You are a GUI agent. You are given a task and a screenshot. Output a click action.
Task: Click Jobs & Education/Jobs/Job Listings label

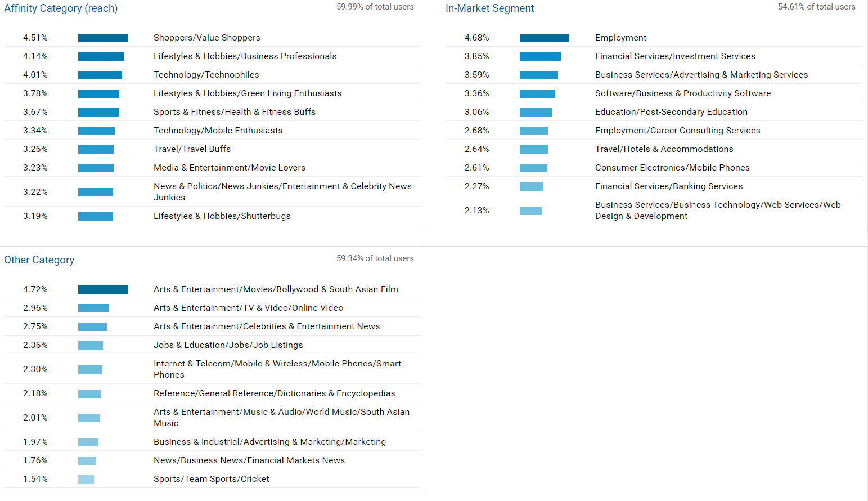(228, 345)
